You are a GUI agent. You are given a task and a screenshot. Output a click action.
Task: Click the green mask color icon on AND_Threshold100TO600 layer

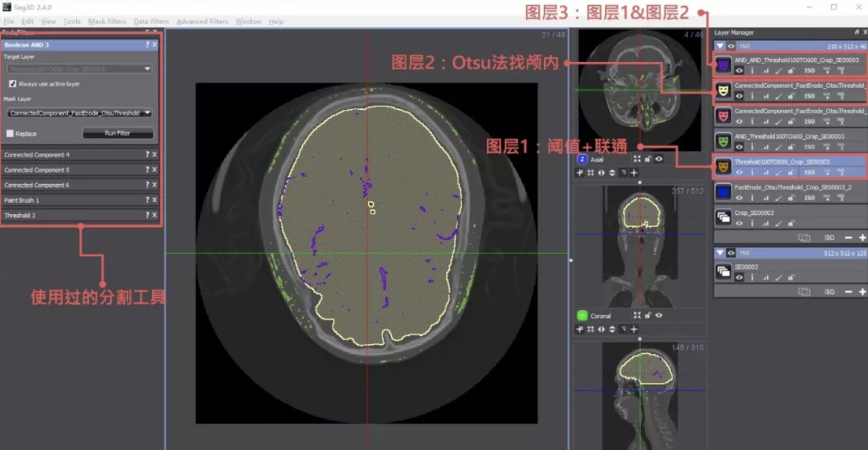(723, 140)
